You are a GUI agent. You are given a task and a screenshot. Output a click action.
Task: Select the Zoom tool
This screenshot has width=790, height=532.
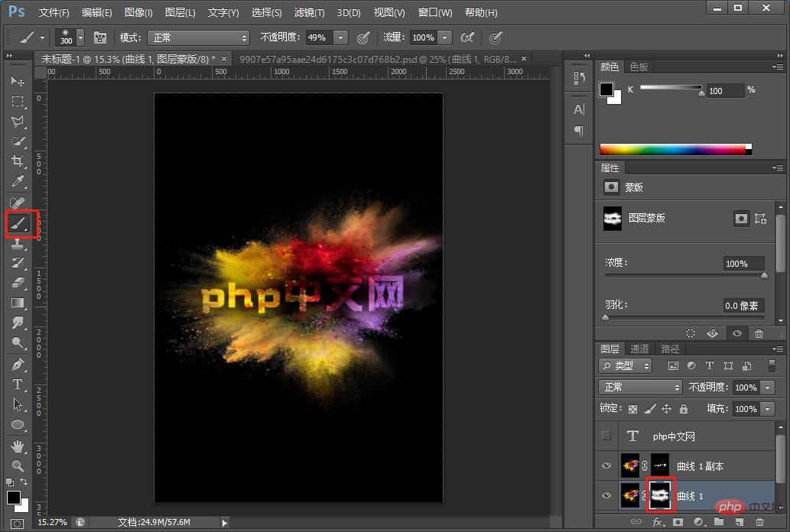coord(18,465)
